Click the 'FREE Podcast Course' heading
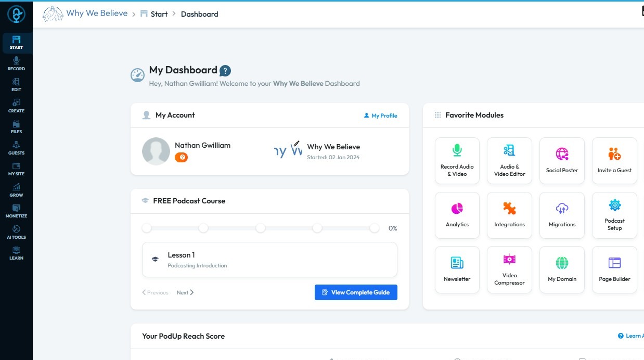 pyautogui.click(x=189, y=201)
